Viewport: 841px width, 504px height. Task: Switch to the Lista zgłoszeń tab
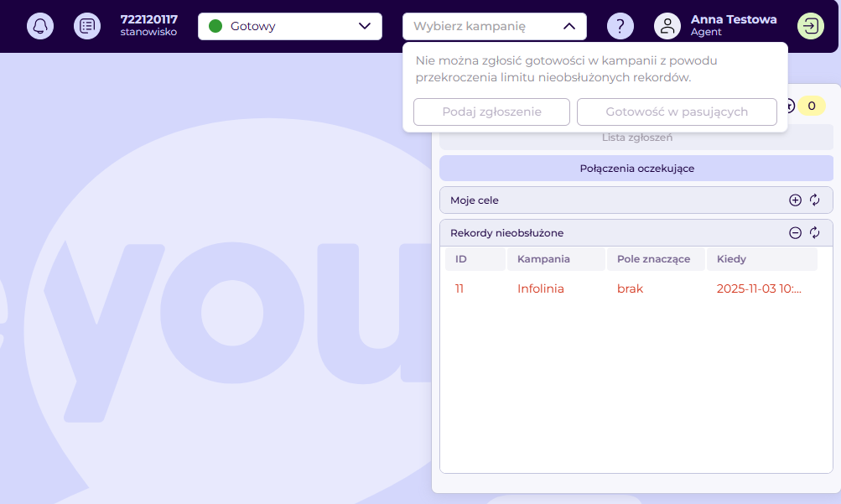pos(636,138)
